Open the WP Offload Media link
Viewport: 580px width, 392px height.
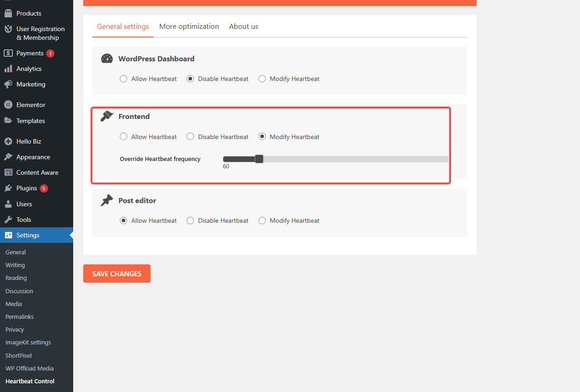pos(30,368)
